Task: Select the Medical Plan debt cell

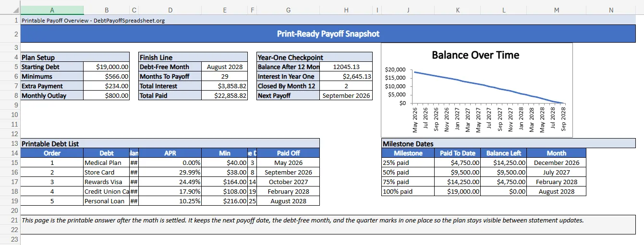Action: 107,163
